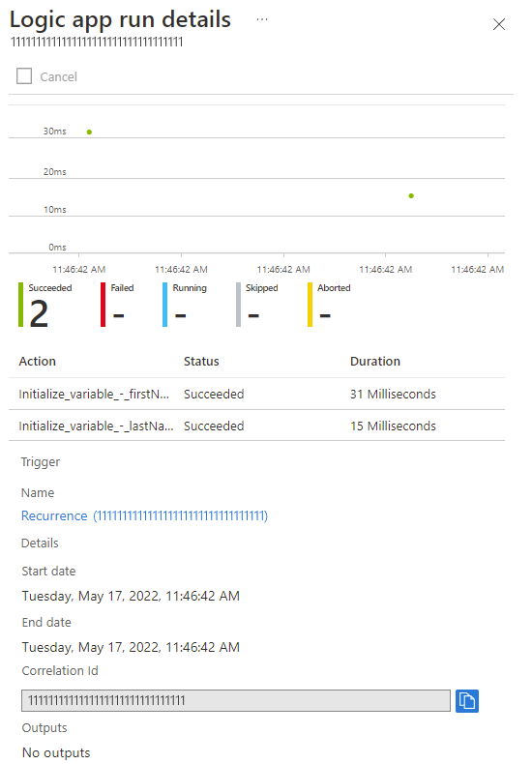
Task: Click the 10ms y-axis label
Action: click(54, 210)
